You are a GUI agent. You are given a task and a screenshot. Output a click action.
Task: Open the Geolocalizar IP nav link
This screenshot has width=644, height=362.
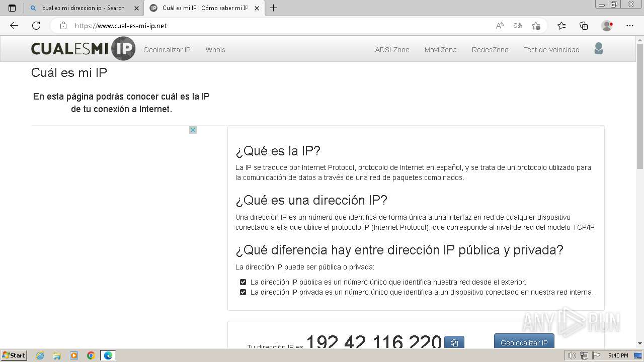tap(167, 50)
